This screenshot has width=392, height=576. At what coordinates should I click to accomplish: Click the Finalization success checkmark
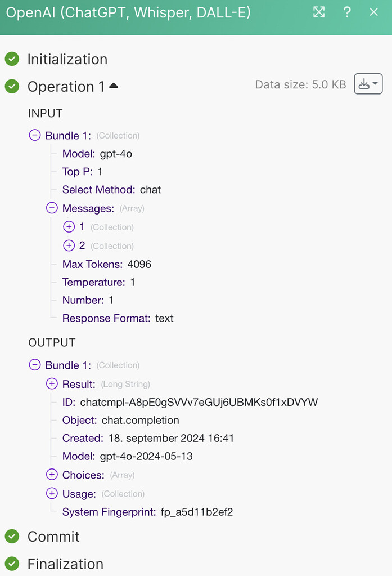click(12, 564)
